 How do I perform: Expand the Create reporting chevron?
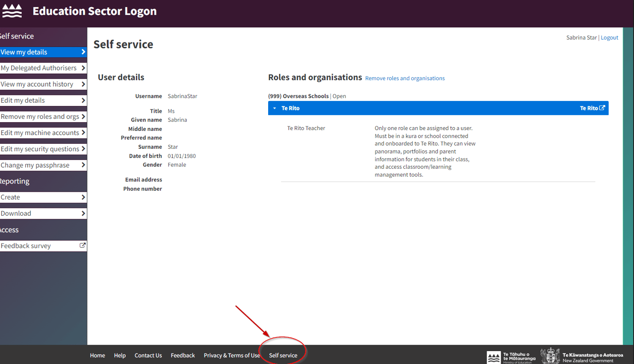[x=83, y=197]
